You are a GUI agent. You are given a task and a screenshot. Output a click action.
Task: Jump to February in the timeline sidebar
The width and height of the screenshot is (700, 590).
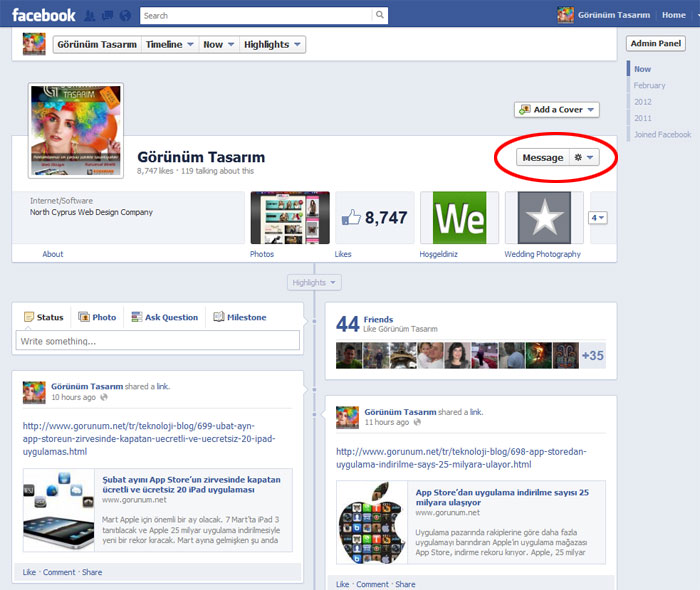[x=649, y=85]
